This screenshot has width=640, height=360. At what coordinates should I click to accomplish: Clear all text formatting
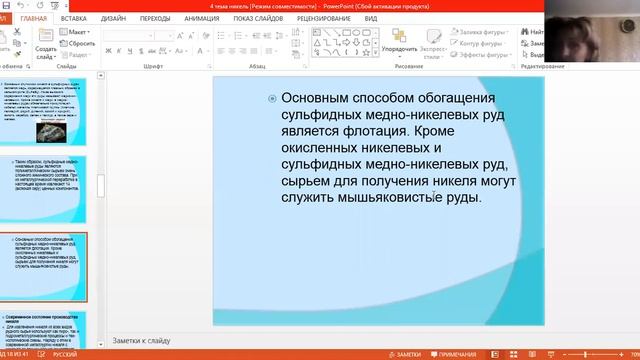coord(206,36)
